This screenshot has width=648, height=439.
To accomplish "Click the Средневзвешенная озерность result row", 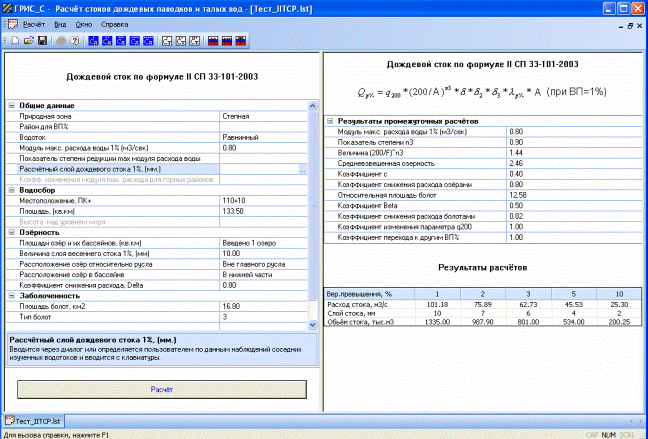I will 484,163.
